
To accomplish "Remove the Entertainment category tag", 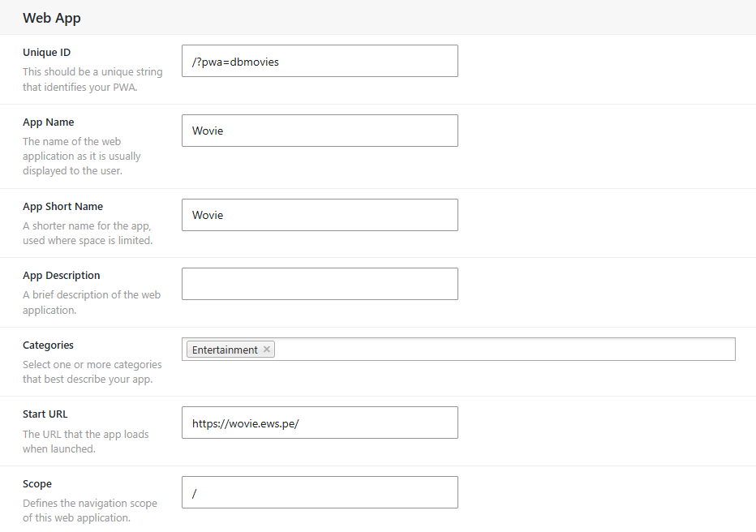I will click(x=267, y=350).
